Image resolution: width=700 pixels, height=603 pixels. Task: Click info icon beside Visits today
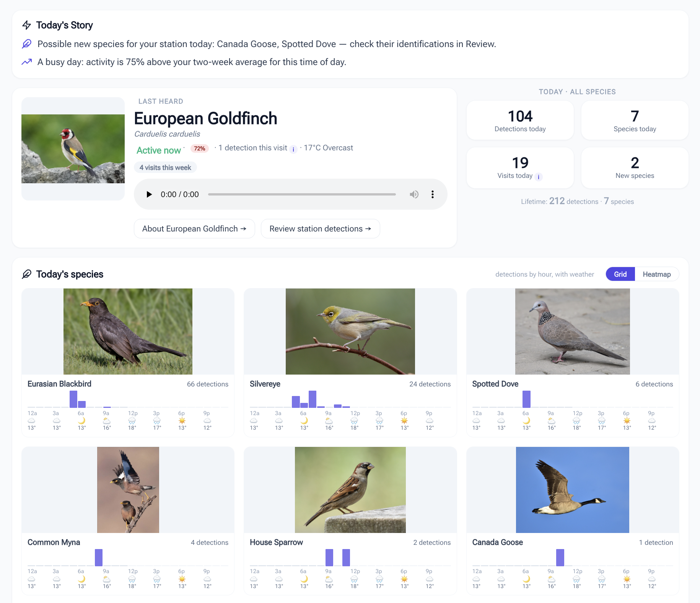click(539, 177)
